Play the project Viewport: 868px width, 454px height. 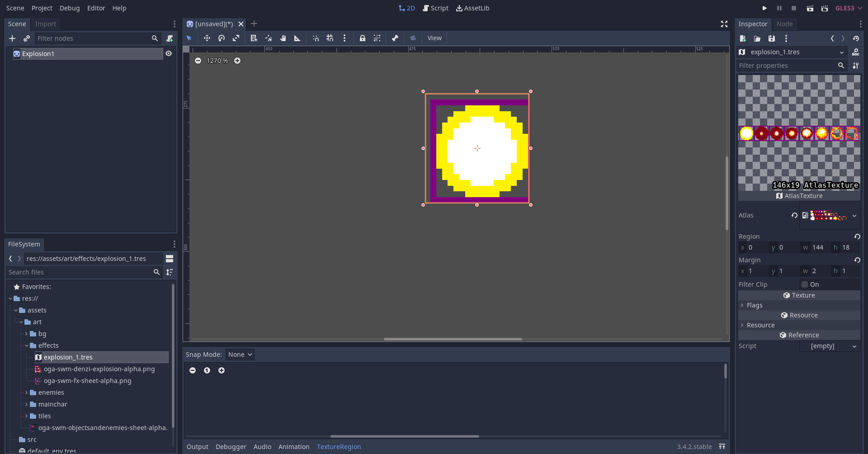(x=764, y=8)
